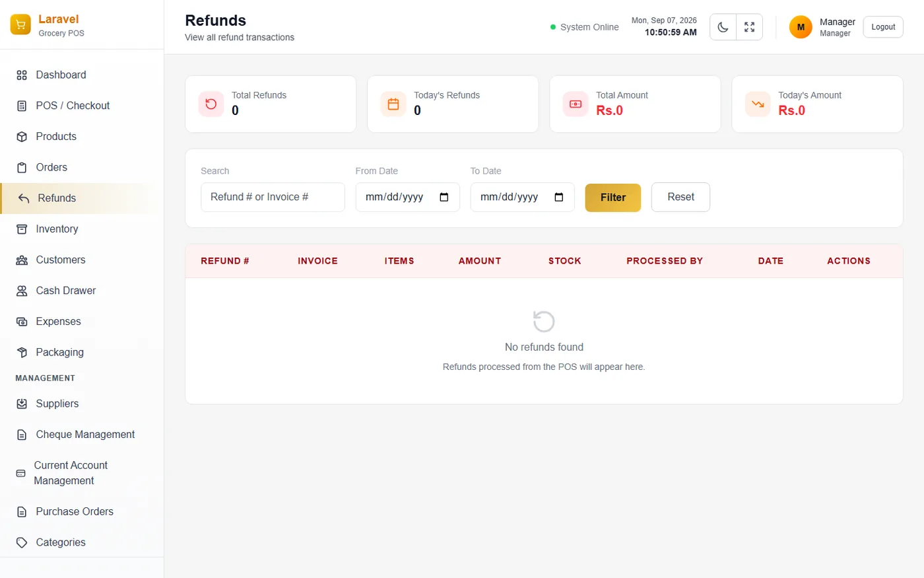The image size is (924, 578).
Task: Click the Current Account Management card icon
Action: (x=20, y=473)
